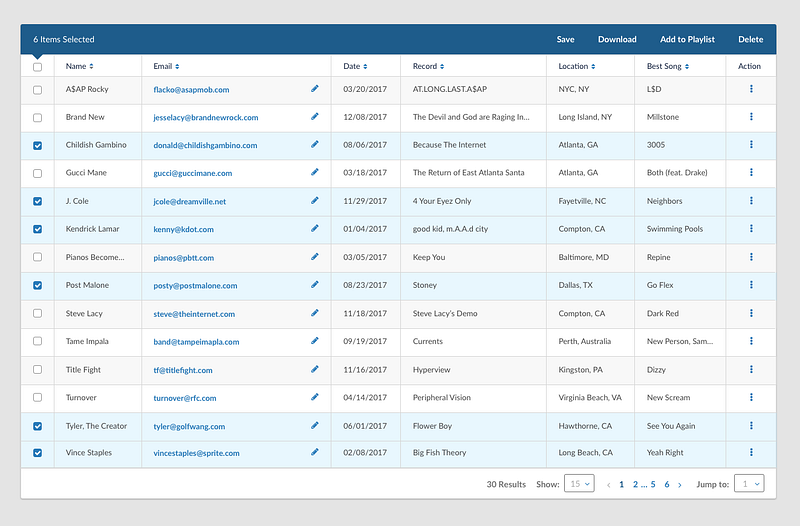Open action menu for Gucci Mane row
This screenshot has height=526, width=800.
click(751, 172)
